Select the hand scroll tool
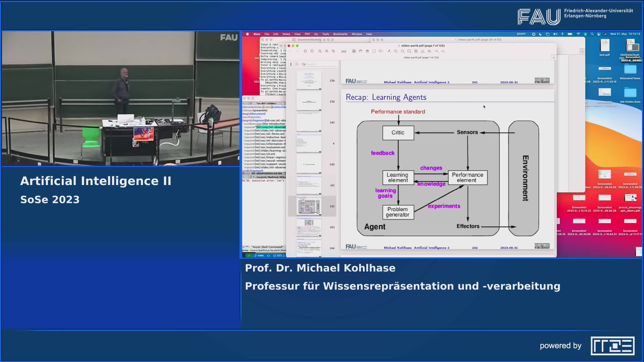 click(x=361, y=51)
